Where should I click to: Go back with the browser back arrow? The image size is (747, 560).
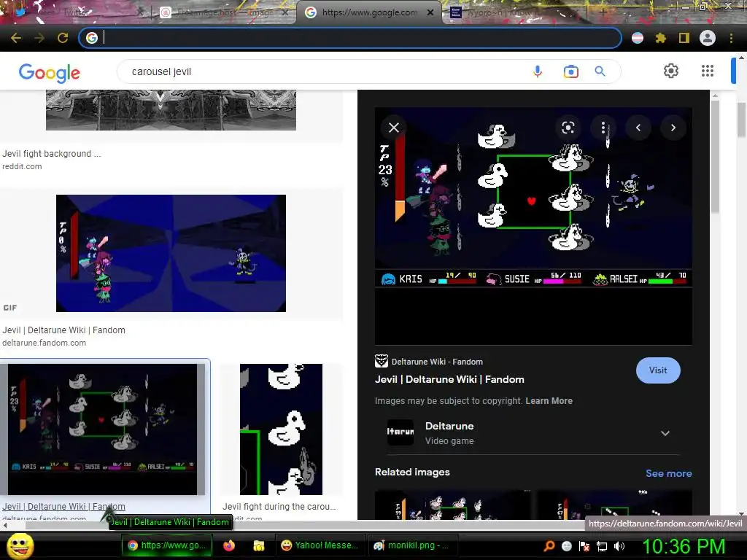click(x=16, y=38)
